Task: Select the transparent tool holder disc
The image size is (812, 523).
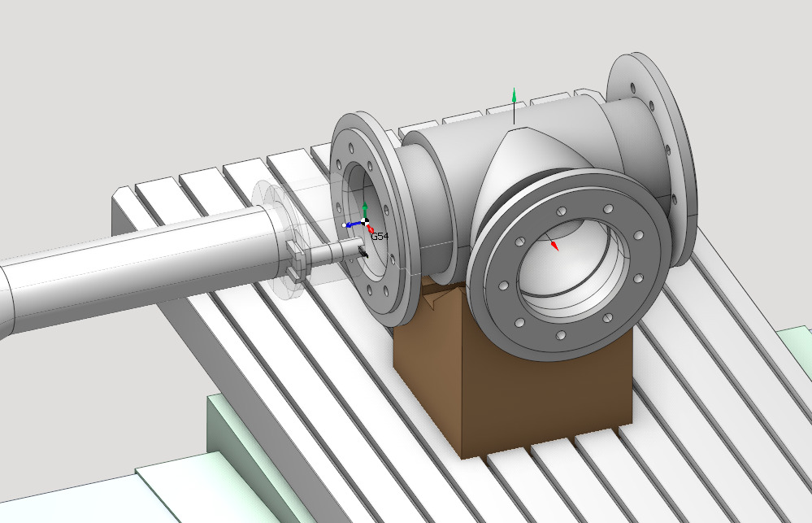Action: click(x=274, y=202)
